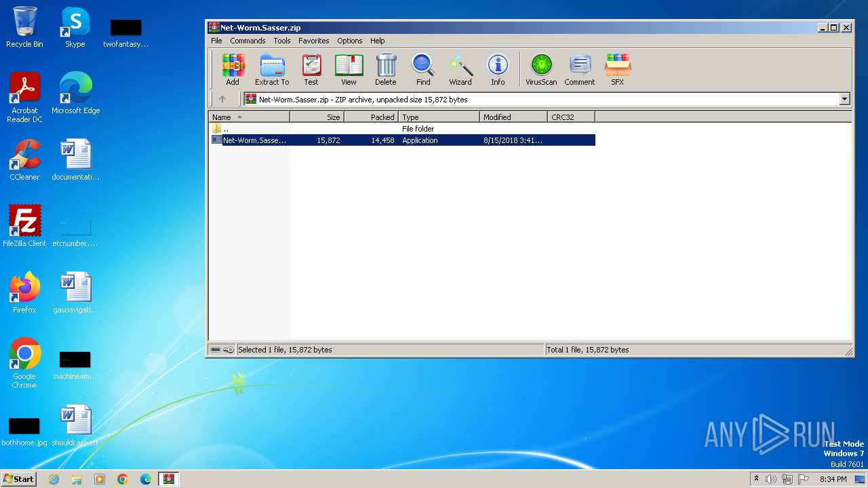The height and width of the screenshot is (488, 868).
Task: Click the Extract To toolbar icon
Action: pos(272,70)
